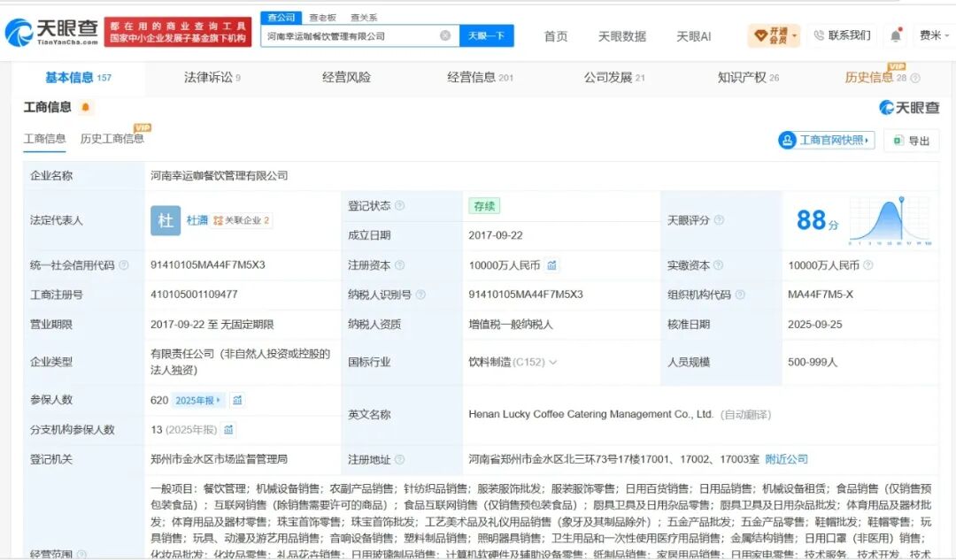Click help icon next to 经营范围
The image size is (956, 560).
[x=81, y=555]
